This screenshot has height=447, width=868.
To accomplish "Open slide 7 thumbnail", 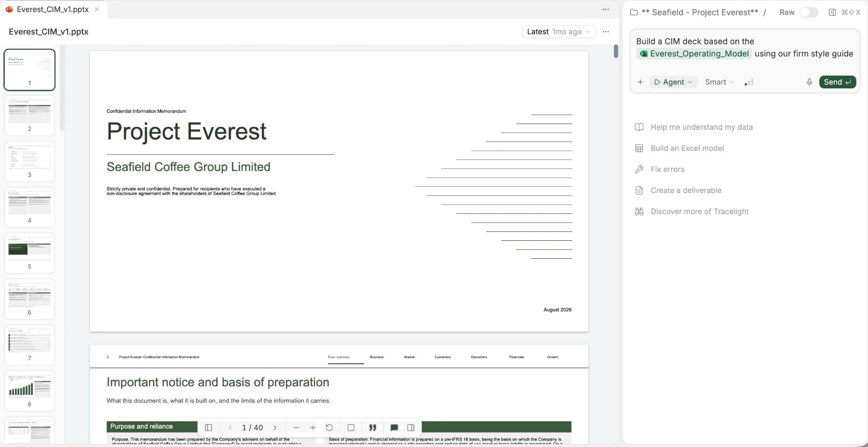I will pos(29,345).
